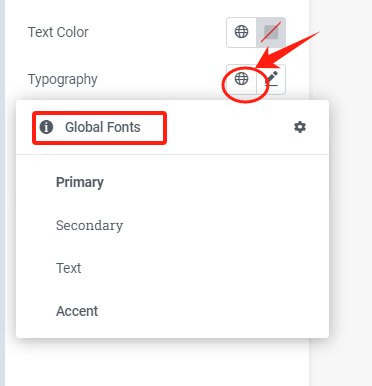This screenshot has width=372, height=386.
Task: Click the Typography label
Action: tap(63, 80)
